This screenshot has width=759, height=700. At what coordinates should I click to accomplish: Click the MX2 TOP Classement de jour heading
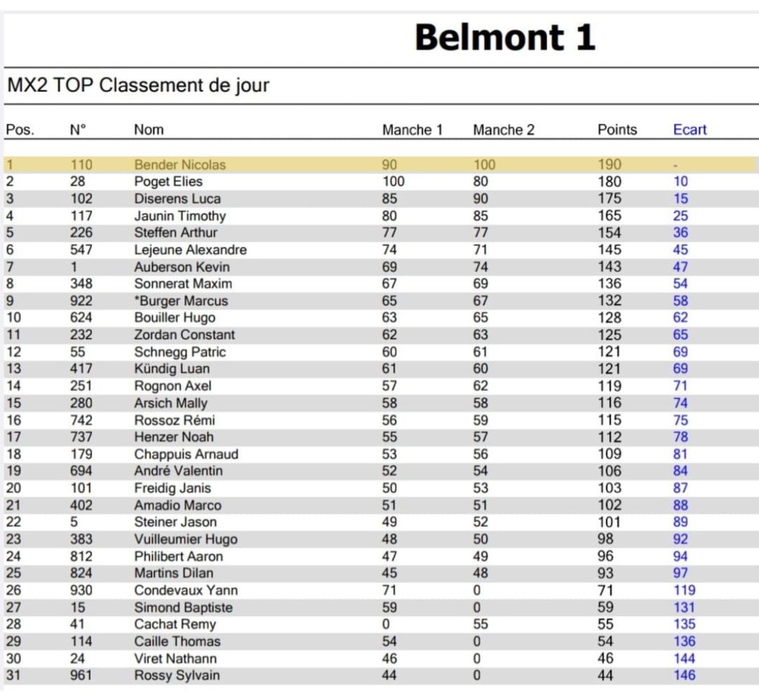point(138,86)
